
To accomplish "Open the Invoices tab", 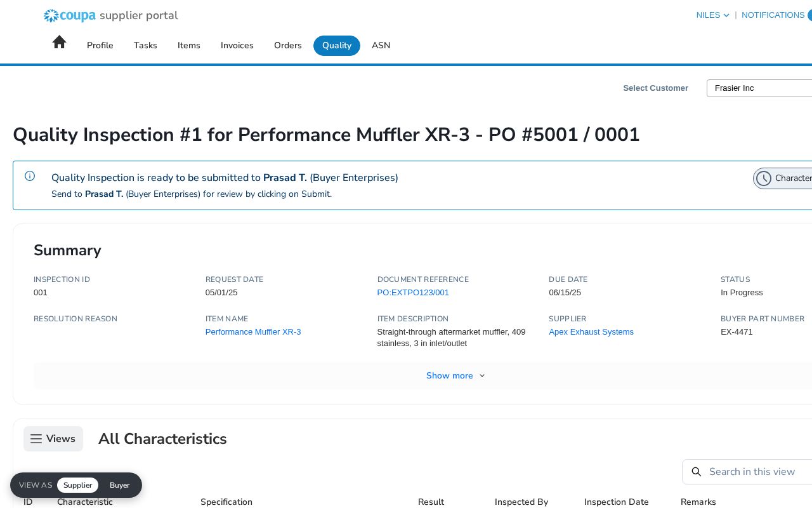I will [x=237, y=46].
